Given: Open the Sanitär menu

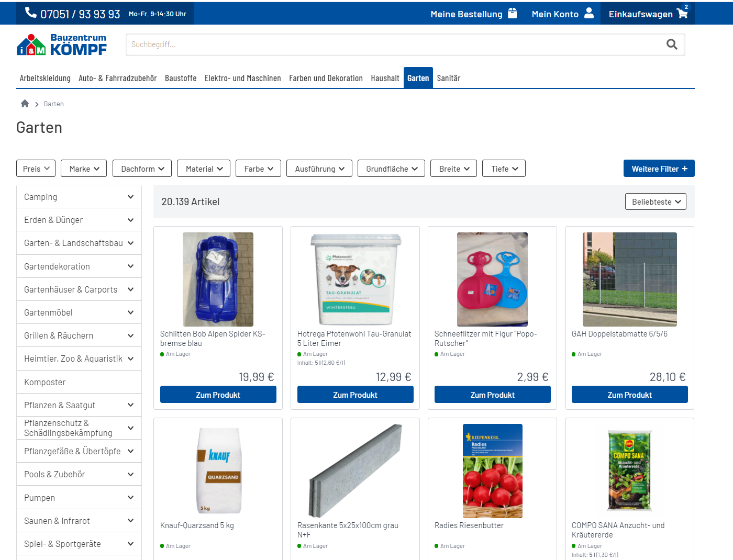Looking at the screenshot, I should [449, 78].
